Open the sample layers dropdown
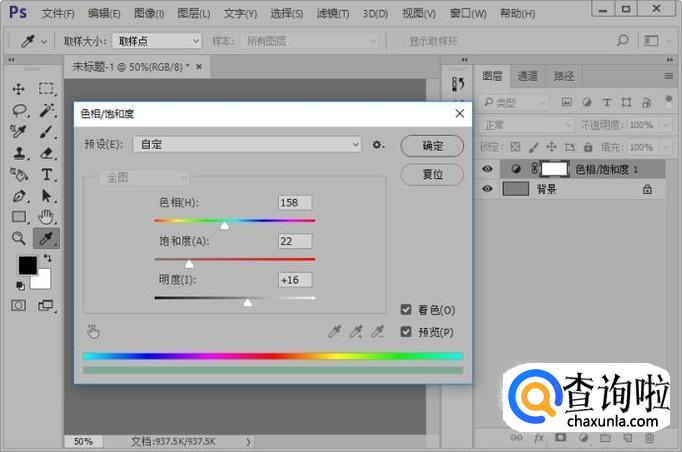This screenshot has width=682, height=452. tap(309, 41)
